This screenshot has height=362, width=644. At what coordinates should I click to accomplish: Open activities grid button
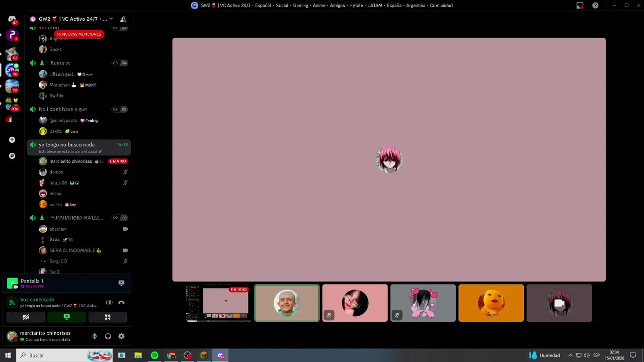(x=107, y=317)
